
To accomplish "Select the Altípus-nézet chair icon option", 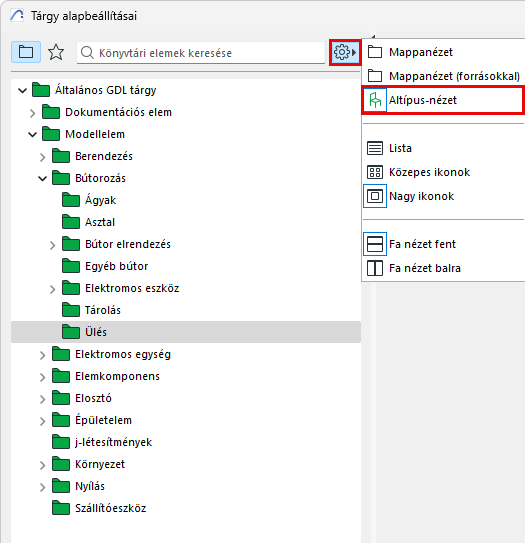I will coord(375,100).
